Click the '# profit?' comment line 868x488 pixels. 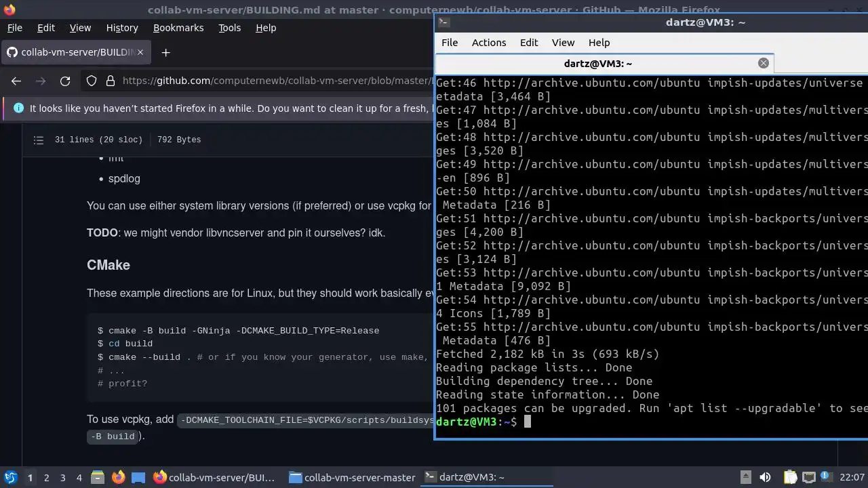coord(122,384)
